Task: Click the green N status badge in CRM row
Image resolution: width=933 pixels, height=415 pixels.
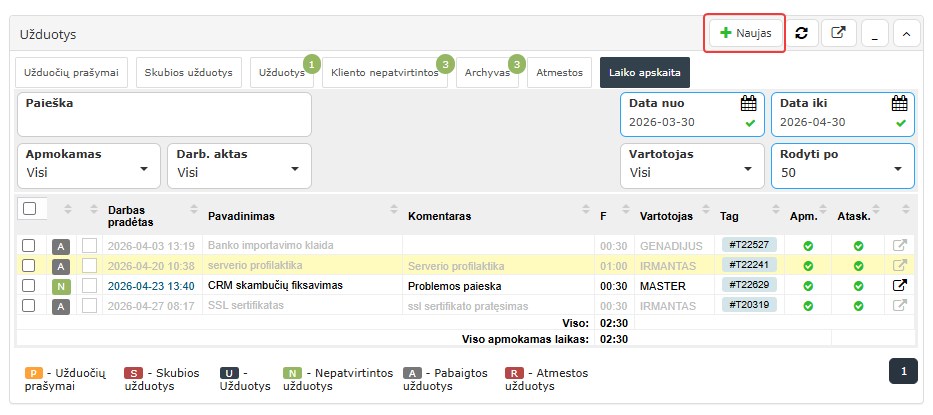Action: [x=61, y=287]
